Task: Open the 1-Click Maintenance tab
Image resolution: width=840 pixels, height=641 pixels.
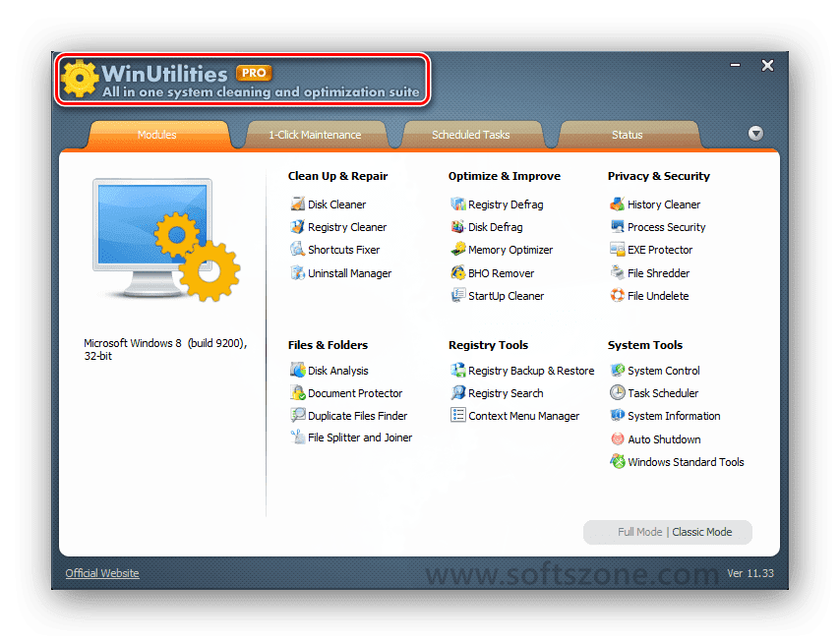Action: 315,135
